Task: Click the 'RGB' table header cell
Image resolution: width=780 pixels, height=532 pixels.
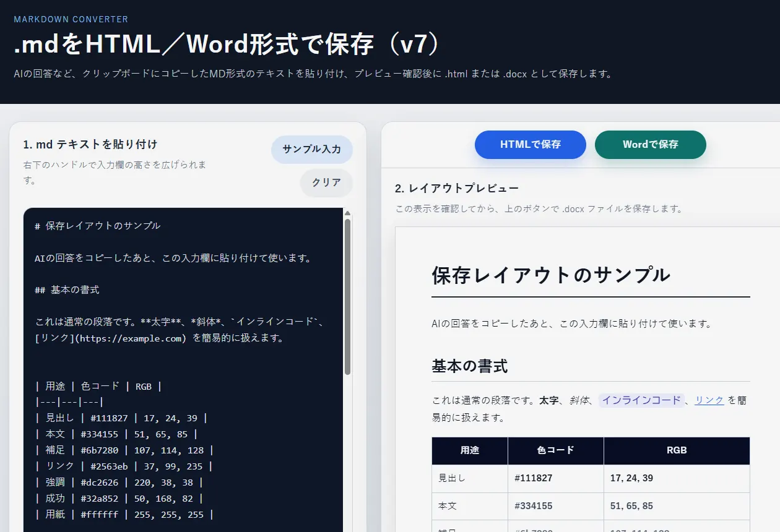Action: pos(677,450)
